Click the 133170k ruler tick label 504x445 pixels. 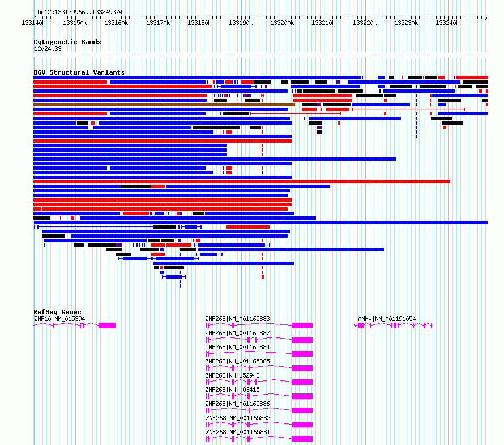(158, 23)
